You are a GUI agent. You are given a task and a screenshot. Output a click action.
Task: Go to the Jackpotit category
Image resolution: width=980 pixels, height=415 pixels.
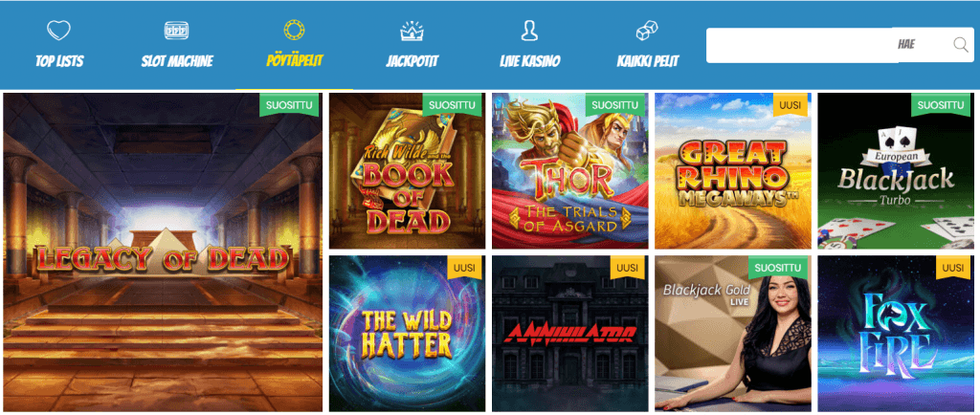tap(412, 61)
